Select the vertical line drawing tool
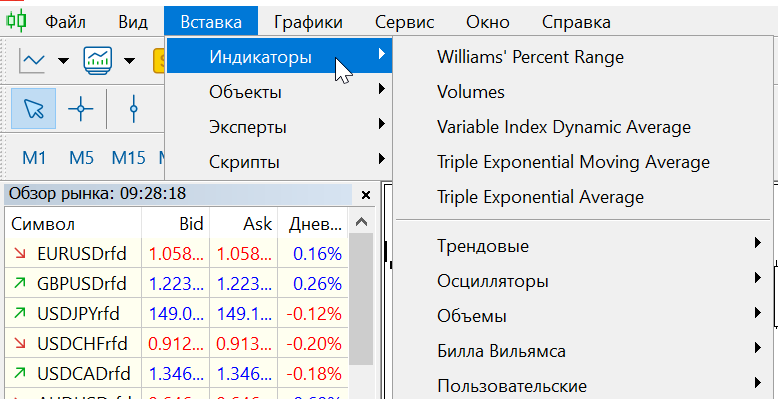This screenshot has width=778, height=399. [x=133, y=108]
